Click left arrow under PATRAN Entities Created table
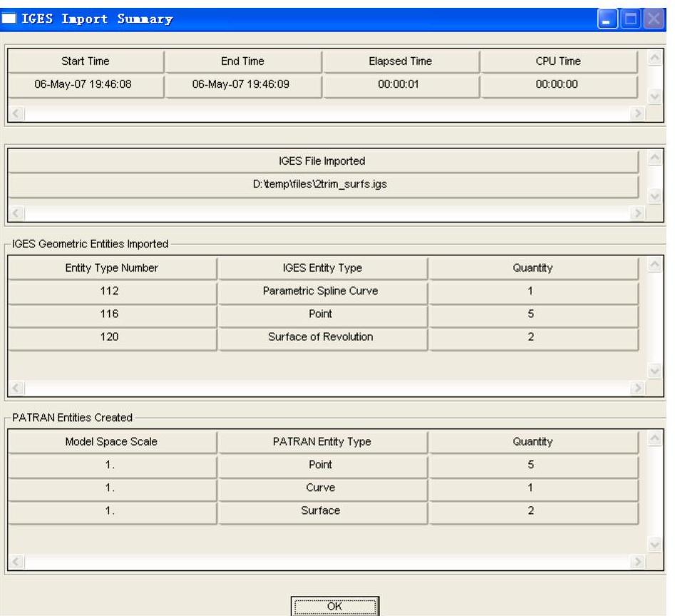Image resolution: width=675 pixels, height=616 pixels. click(16, 562)
